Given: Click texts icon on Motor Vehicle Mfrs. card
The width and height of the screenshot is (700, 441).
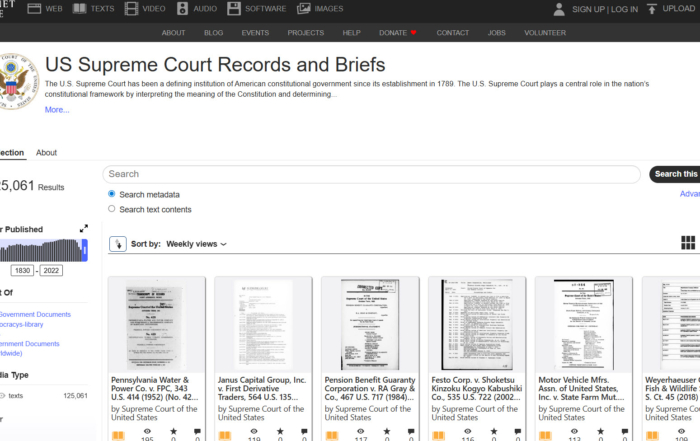Looking at the screenshot, I should coord(545,435).
